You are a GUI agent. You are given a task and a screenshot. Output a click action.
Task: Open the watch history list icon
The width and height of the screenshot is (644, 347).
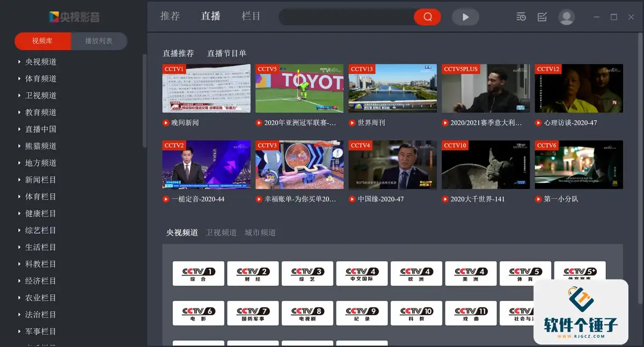[x=521, y=17]
